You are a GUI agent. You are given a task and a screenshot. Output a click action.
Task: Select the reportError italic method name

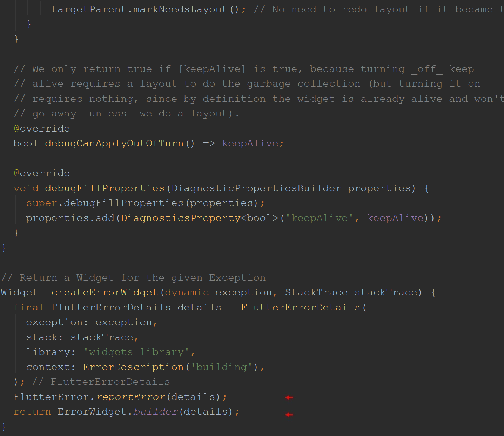[130, 397]
